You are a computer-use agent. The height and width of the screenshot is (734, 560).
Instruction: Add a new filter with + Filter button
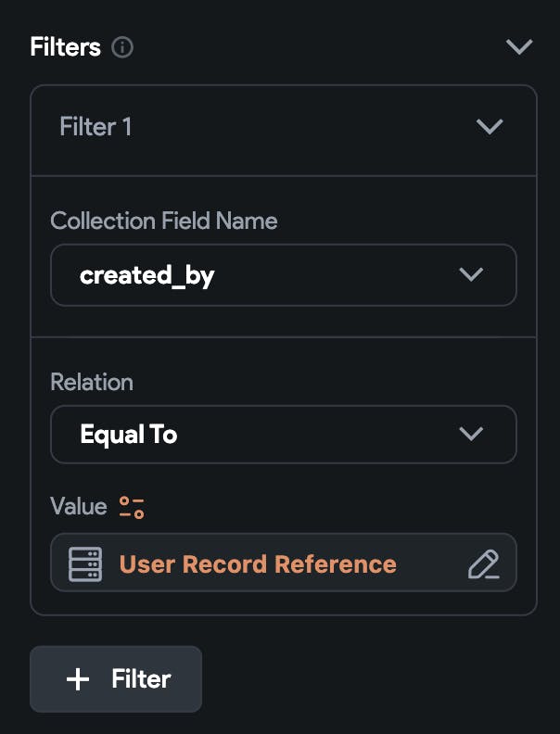coord(116,679)
